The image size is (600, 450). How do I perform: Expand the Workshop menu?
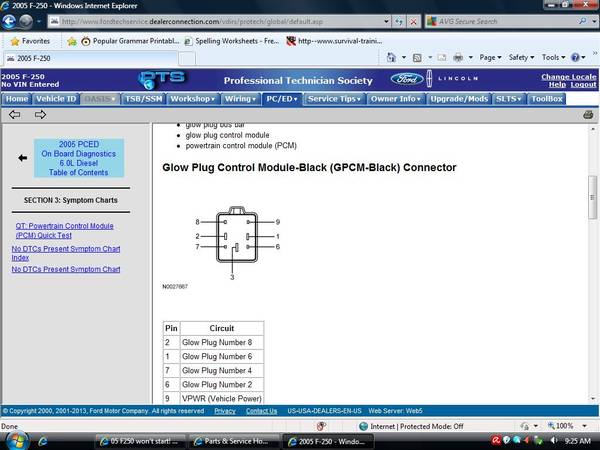(x=193, y=99)
